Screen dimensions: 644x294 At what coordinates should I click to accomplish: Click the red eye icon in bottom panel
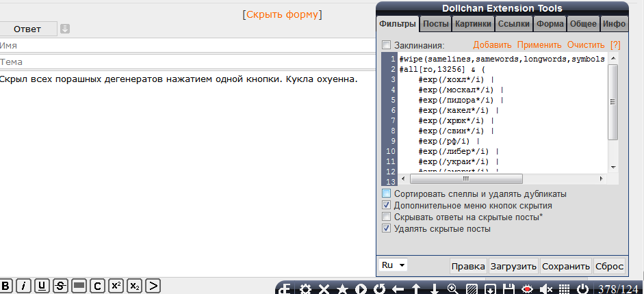527,289
